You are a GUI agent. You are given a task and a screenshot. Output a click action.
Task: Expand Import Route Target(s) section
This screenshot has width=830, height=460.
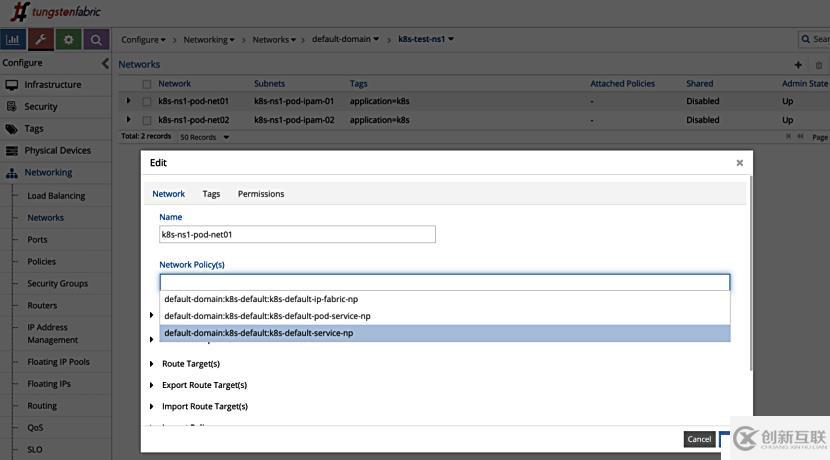click(x=152, y=406)
